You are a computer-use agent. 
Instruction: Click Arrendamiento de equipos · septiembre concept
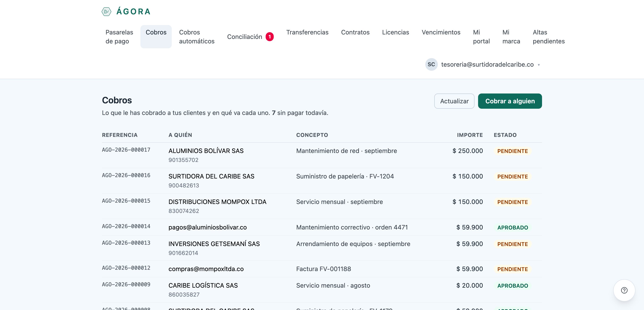pyautogui.click(x=353, y=244)
